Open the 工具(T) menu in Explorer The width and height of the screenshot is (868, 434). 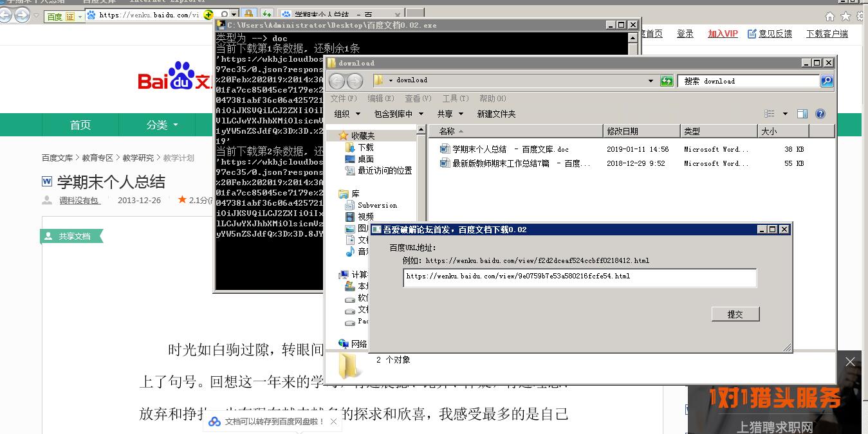click(x=455, y=98)
